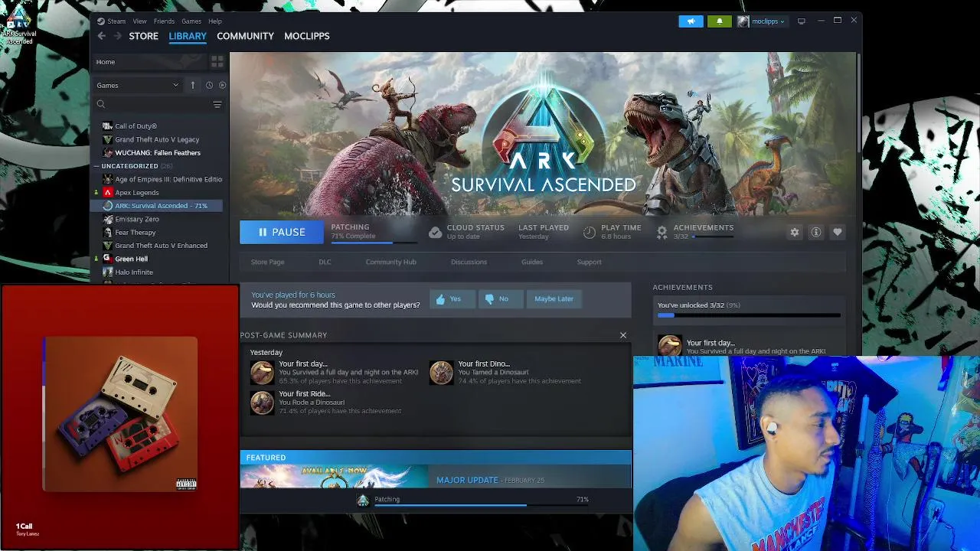Open the announcements megaphone icon
This screenshot has width=980, height=551.
click(x=691, y=21)
